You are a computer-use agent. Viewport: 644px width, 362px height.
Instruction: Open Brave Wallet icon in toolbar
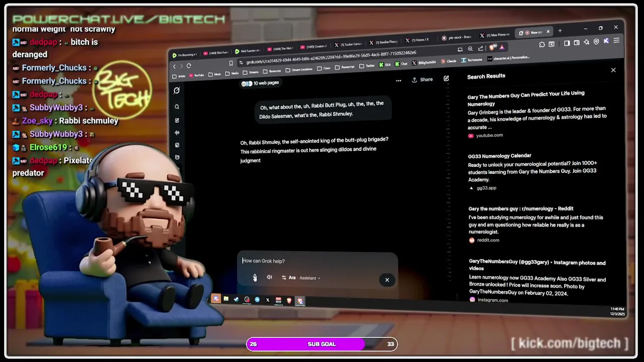coord(577,43)
